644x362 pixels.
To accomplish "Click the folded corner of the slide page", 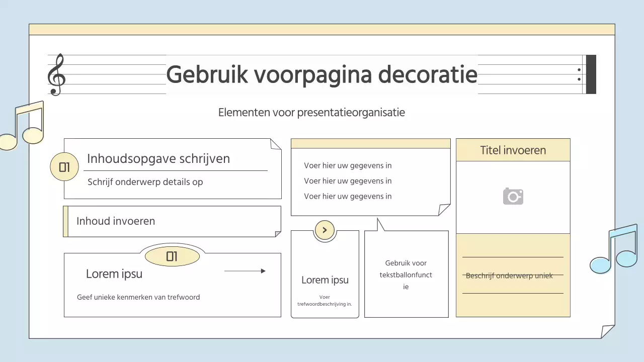I will coord(608,332).
